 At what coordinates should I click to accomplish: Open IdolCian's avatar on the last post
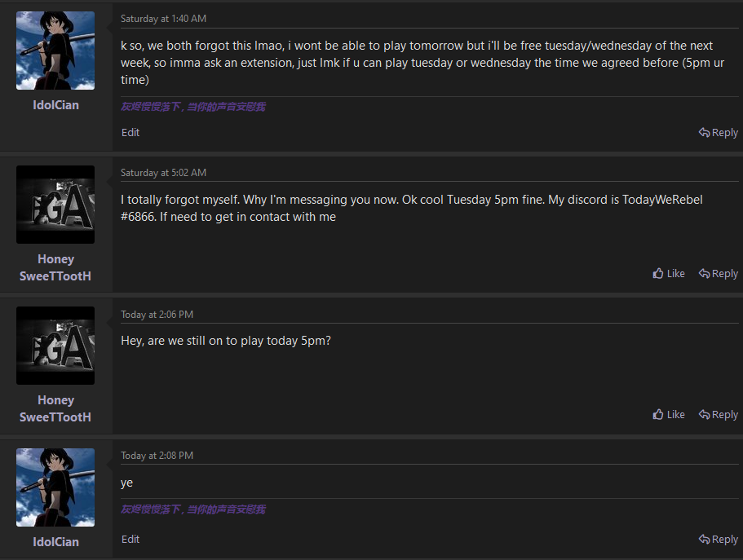tap(55, 487)
